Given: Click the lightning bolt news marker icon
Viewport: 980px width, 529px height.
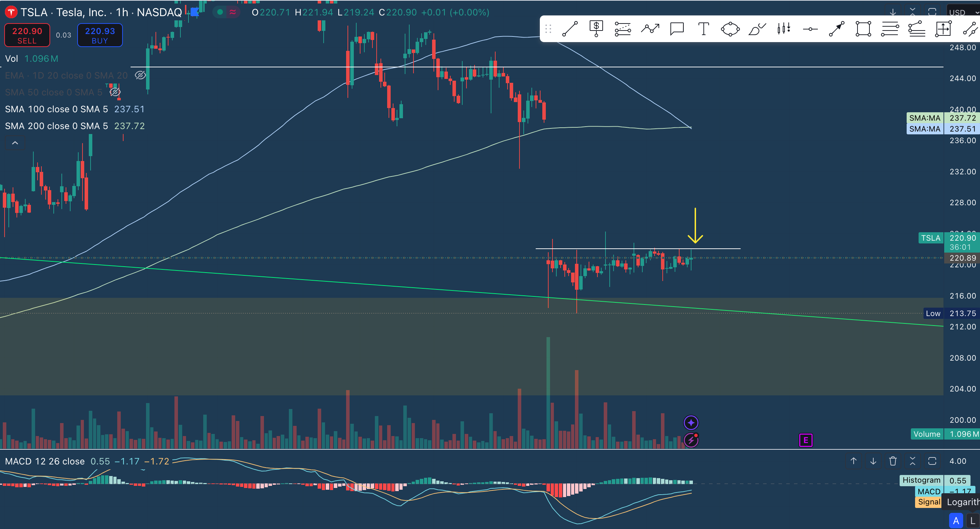Looking at the screenshot, I should pos(691,440).
